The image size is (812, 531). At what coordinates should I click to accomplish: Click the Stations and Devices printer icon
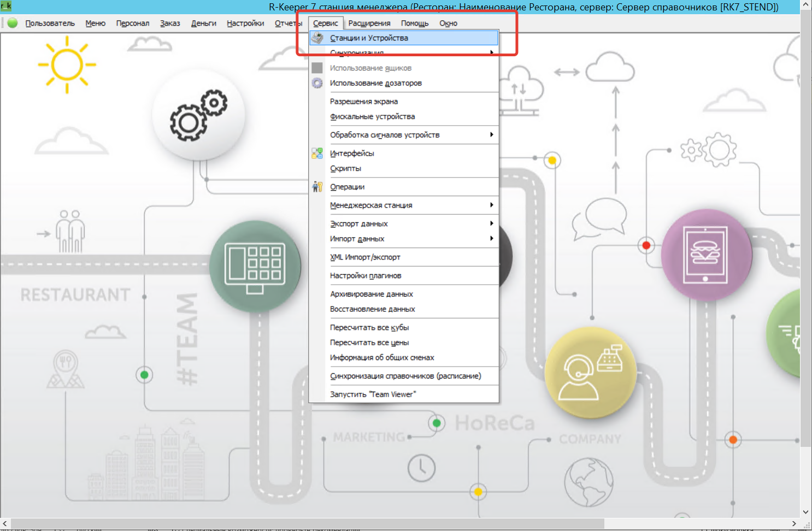317,38
